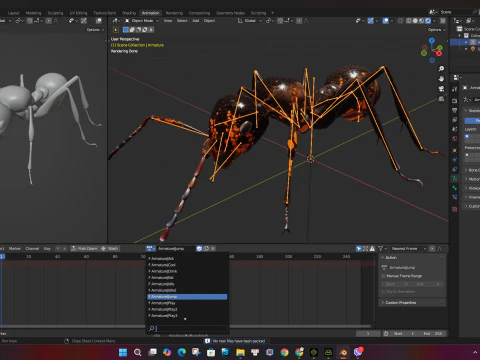Click the fake user shield icon for action
The width and height of the screenshot is (480, 360).
tap(199, 248)
